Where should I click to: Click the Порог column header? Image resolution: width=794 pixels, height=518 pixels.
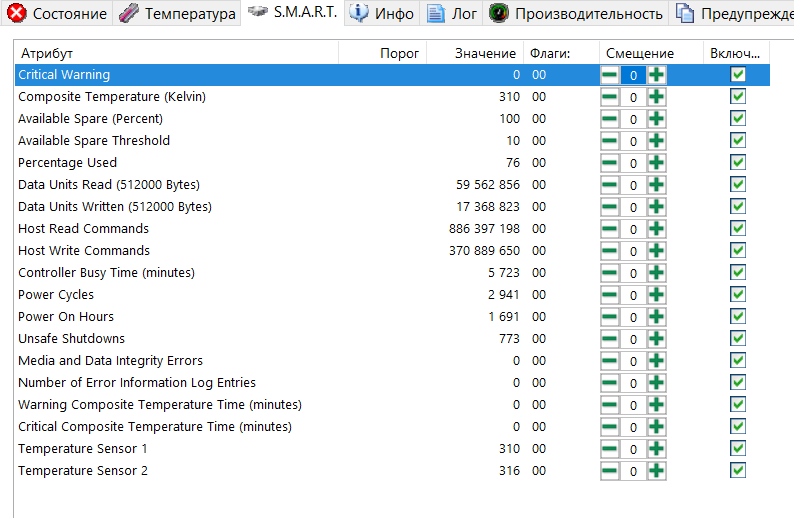[x=399, y=53]
